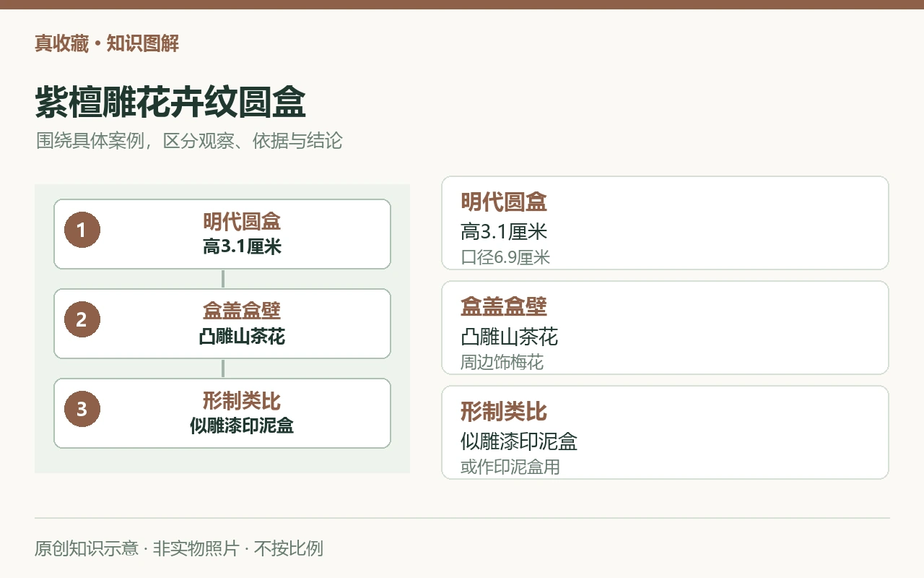Image resolution: width=924 pixels, height=578 pixels.
Task: Click footer note 原创知识示意 · 非实物照片 · 不按比例
Action: pyautogui.click(x=179, y=548)
